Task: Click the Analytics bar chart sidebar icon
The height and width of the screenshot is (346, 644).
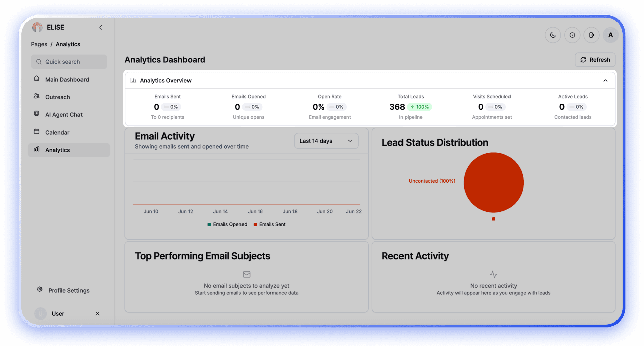Action: [x=37, y=149]
